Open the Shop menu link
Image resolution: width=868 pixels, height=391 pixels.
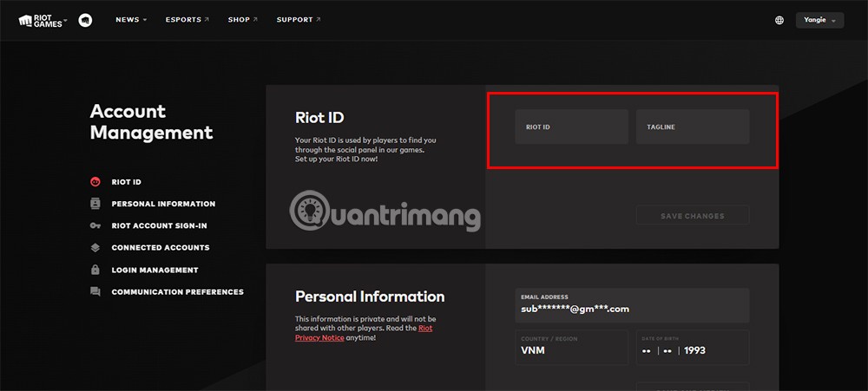pyautogui.click(x=242, y=20)
